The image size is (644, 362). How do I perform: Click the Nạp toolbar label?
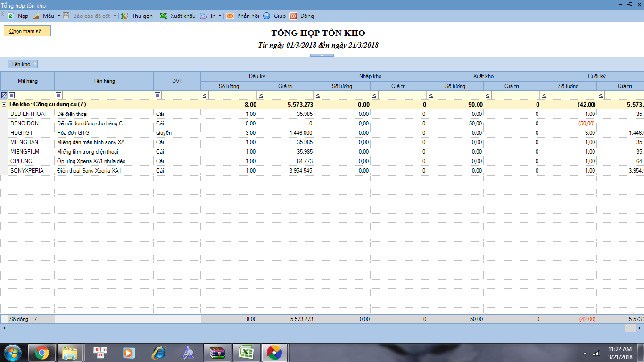[x=23, y=16]
